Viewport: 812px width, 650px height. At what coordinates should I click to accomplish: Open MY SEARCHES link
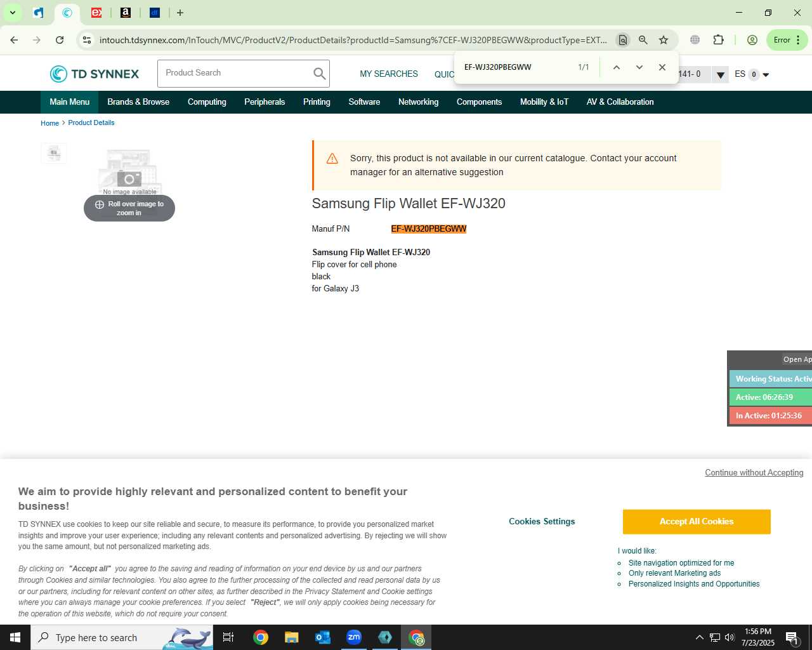(389, 74)
